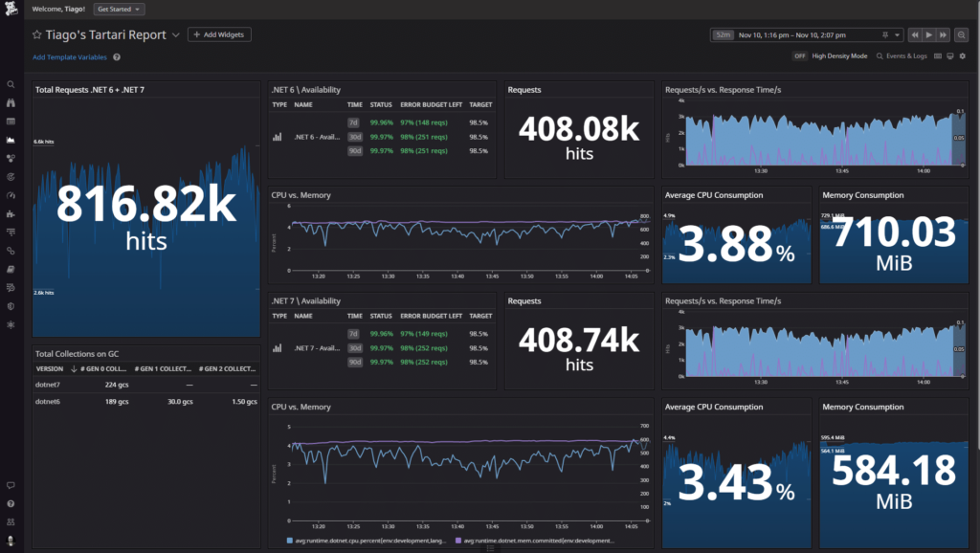Select the 7d time window for .NET 6 availability
980x553 pixels.
[354, 122]
